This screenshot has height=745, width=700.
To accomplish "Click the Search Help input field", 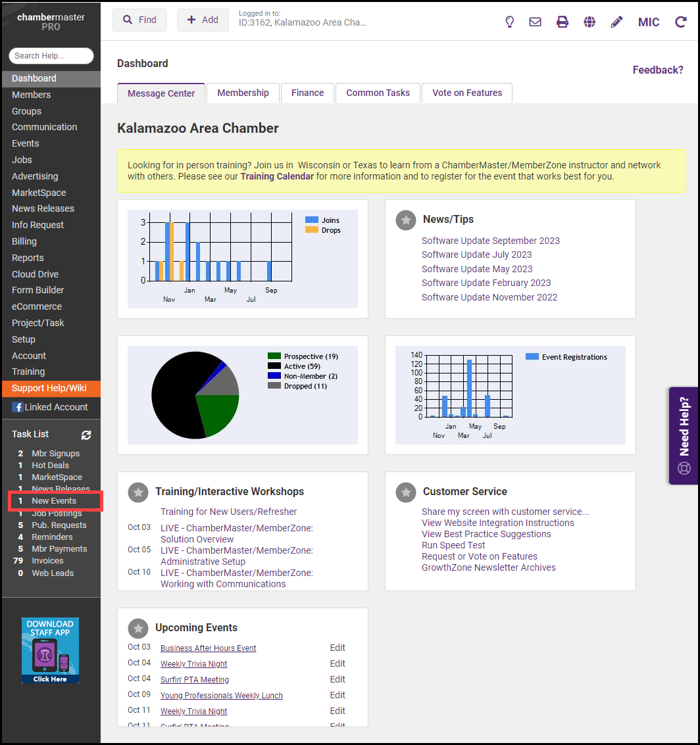I will 51,56.
